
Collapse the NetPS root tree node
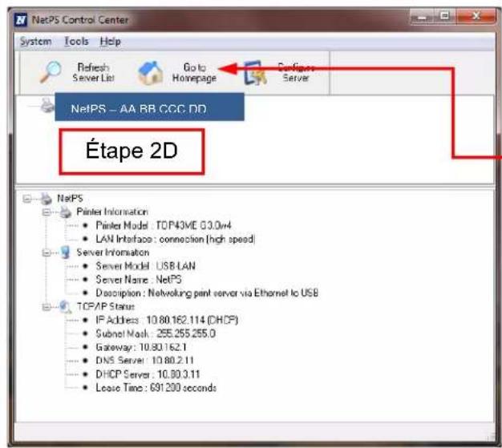point(27,199)
